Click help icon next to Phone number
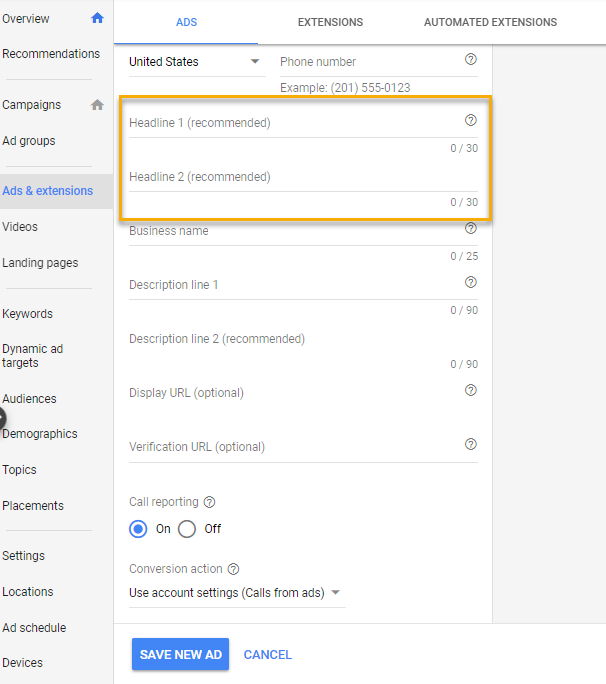Image resolution: width=606 pixels, height=684 pixels. coord(471,60)
